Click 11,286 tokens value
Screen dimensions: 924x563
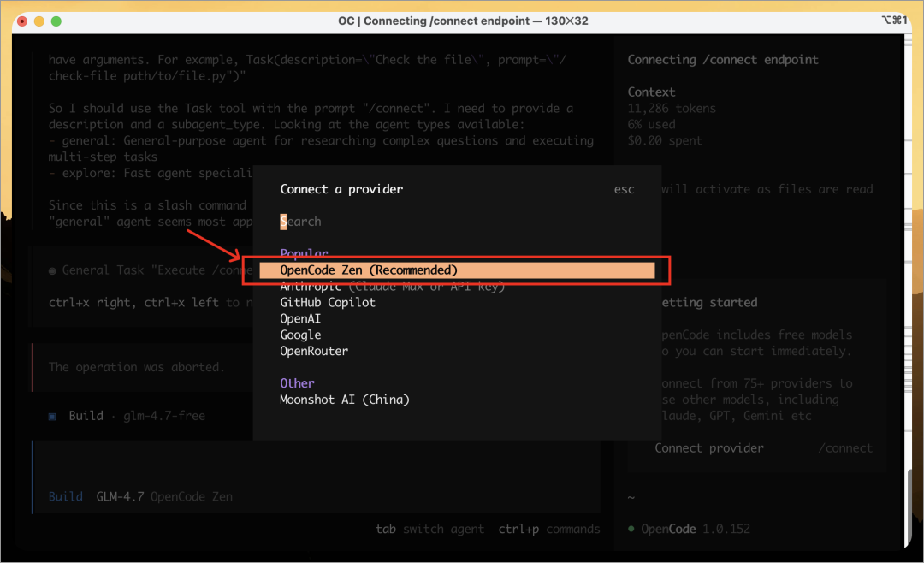pos(672,109)
